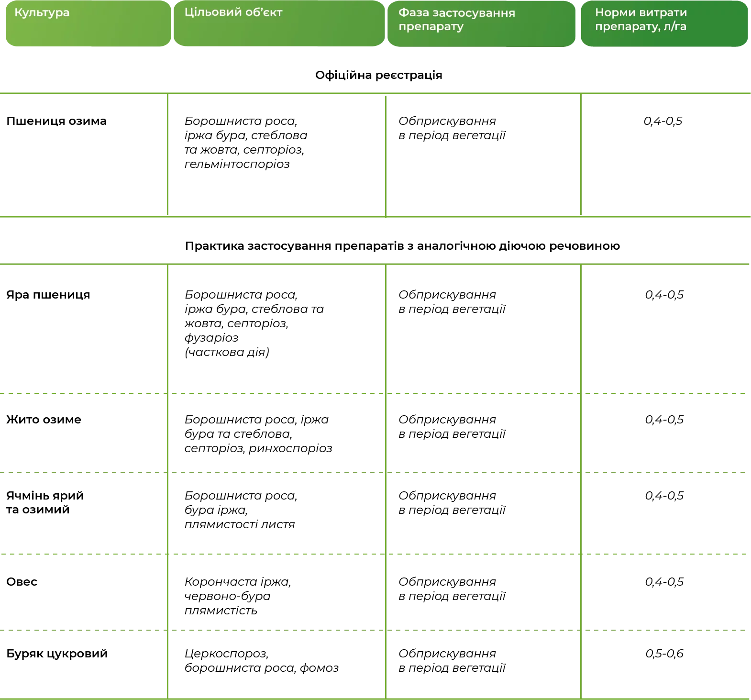The height and width of the screenshot is (700, 751).
Task: Click the 'Овес' crop cell
Action: (x=22, y=582)
